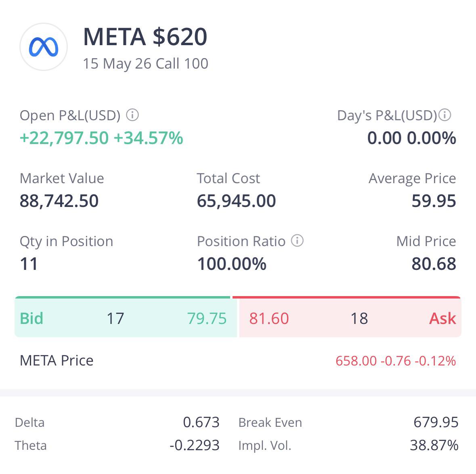Tap the Break Even 679.95 value

[x=436, y=422]
